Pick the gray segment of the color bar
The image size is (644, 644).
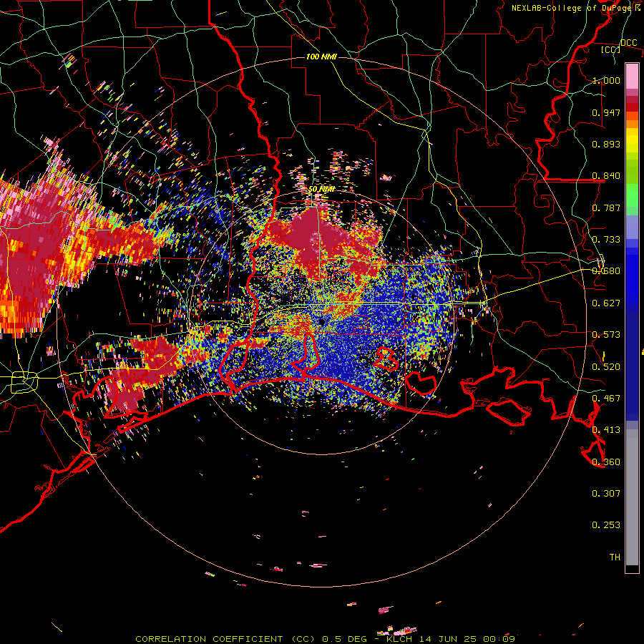coord(632,498)
